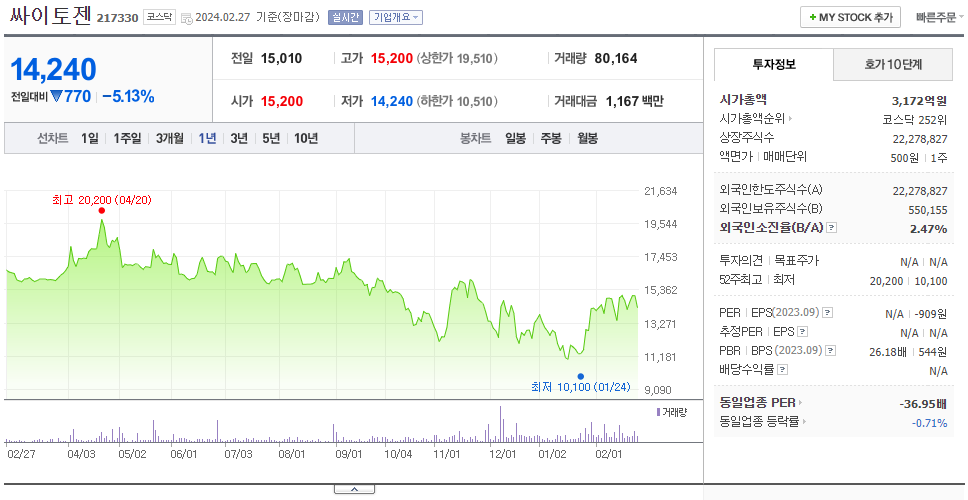Select the 1일 line chart period
Viewport: 968px width, 500px height.
pos(90,138)
